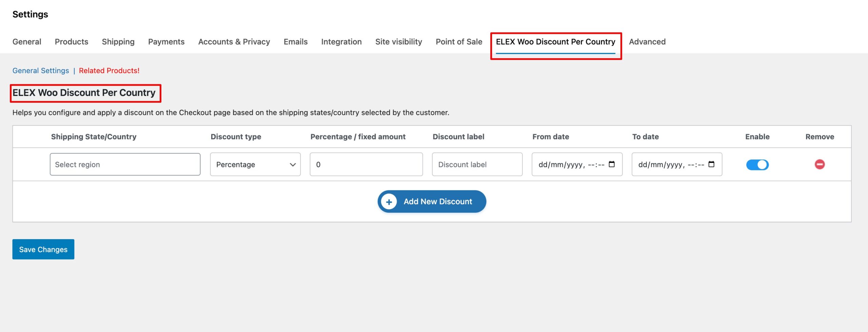Open the Discount type Percentage dropdown
Image resolution: width=868 pixels, height=332 pixels.
pyautogui.click(x=255, y=164)
